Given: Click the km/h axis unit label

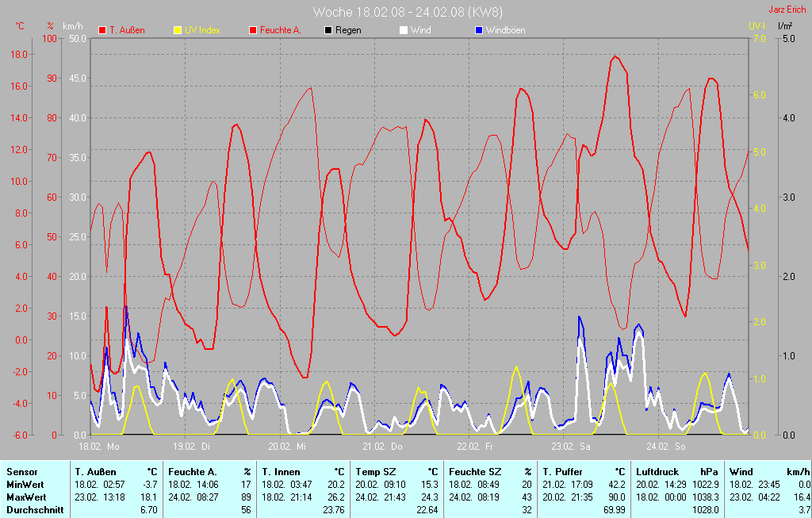Looking at the screenshot, I should (72, 26).
